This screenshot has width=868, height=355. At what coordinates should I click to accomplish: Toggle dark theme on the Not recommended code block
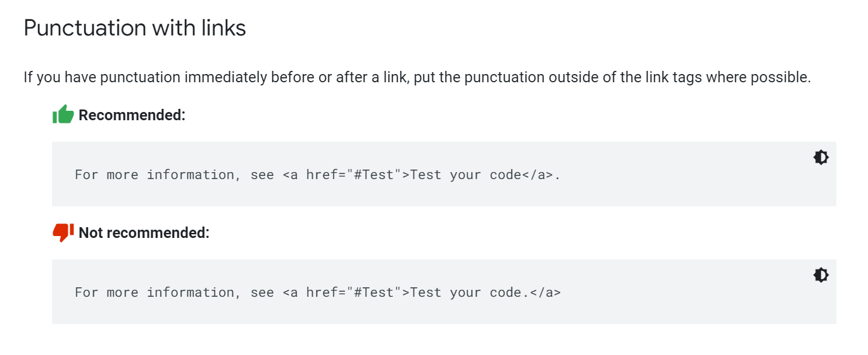821,275
